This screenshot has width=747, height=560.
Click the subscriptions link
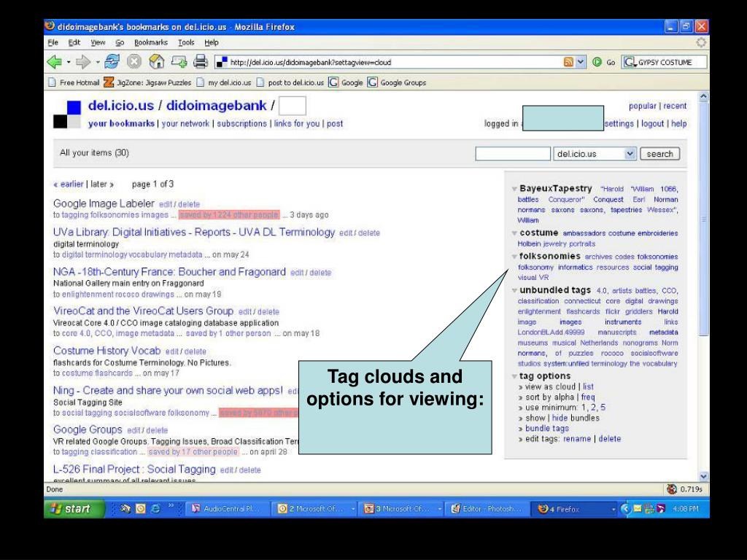pyautogui.click(x=241, y=123)
